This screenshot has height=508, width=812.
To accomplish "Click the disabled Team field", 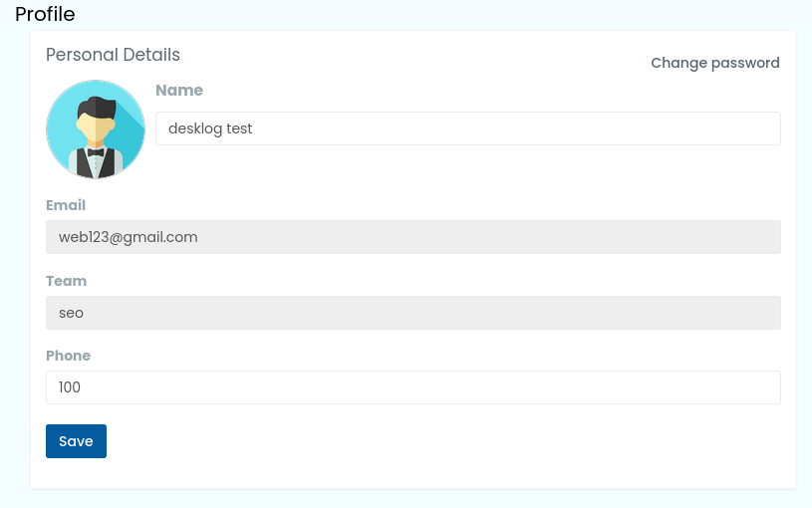I will pos(413,313).
